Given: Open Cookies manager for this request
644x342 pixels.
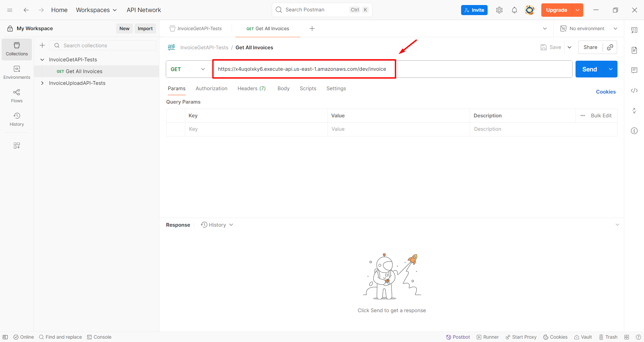Looking at the screenshot, I should 605,92.
